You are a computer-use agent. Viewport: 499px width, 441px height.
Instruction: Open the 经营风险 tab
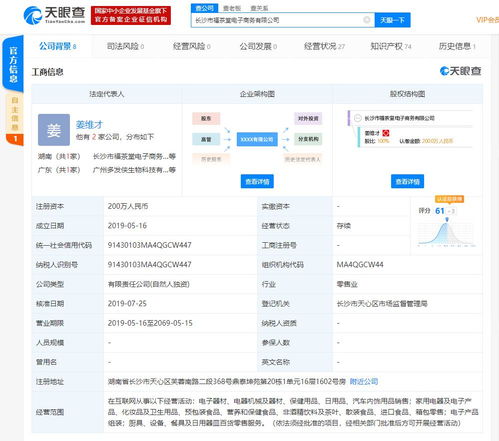(192, 46)
